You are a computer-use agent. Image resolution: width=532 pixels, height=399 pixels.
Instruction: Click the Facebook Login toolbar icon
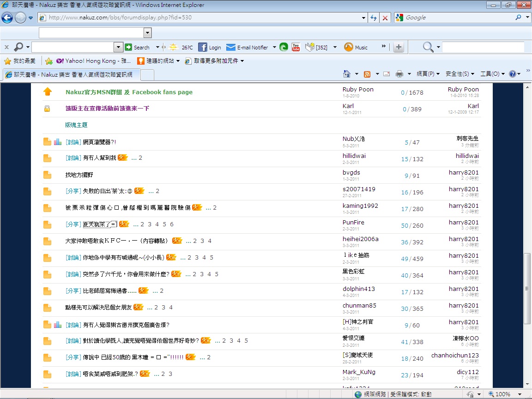pos(203,47)
